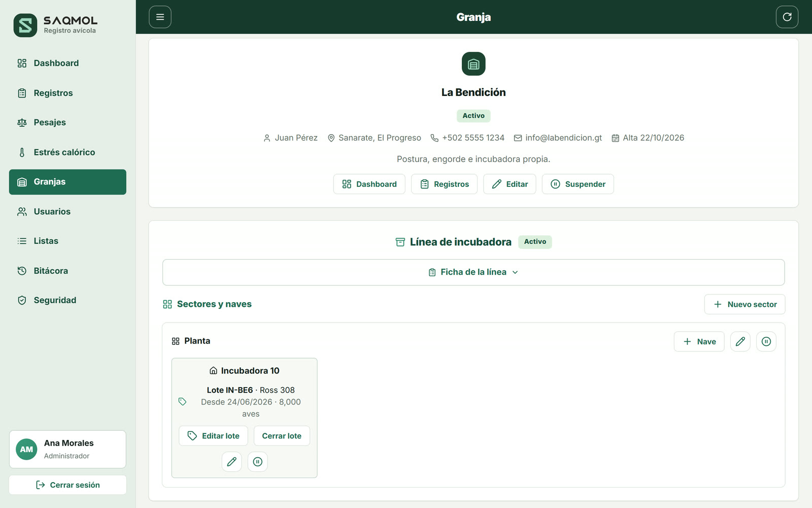The image size is (812, 508).
Task: Click Editar lote for Lote IN-BE6
Action: tap(213, 436)
